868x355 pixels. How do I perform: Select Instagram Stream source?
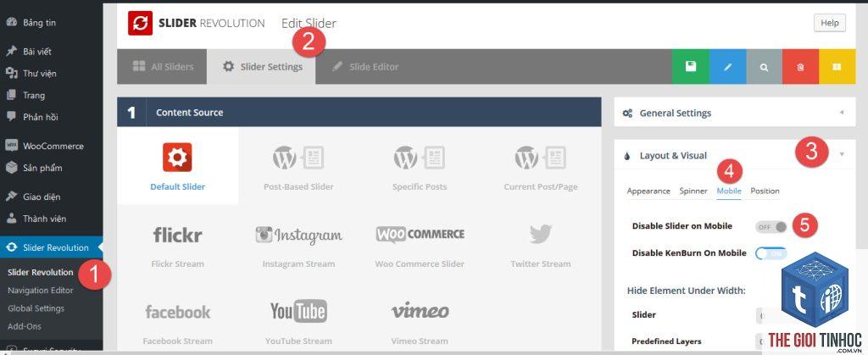click(x=298, y=244)
